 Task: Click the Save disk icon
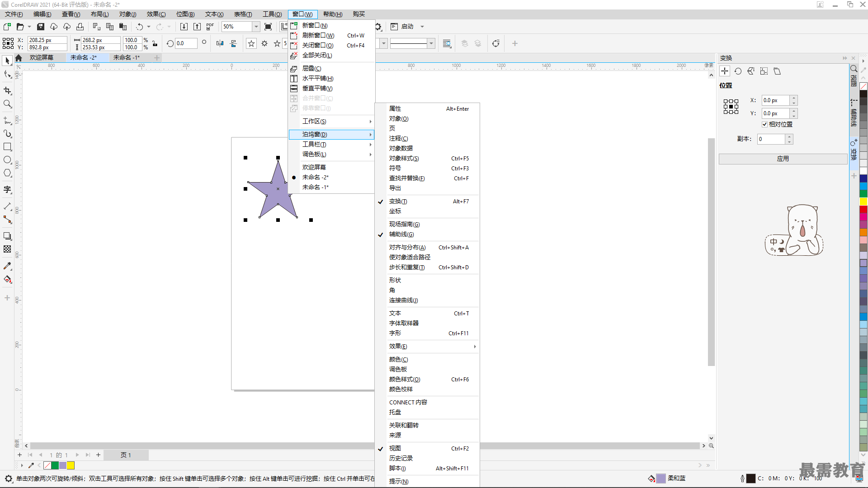(41, 27)
